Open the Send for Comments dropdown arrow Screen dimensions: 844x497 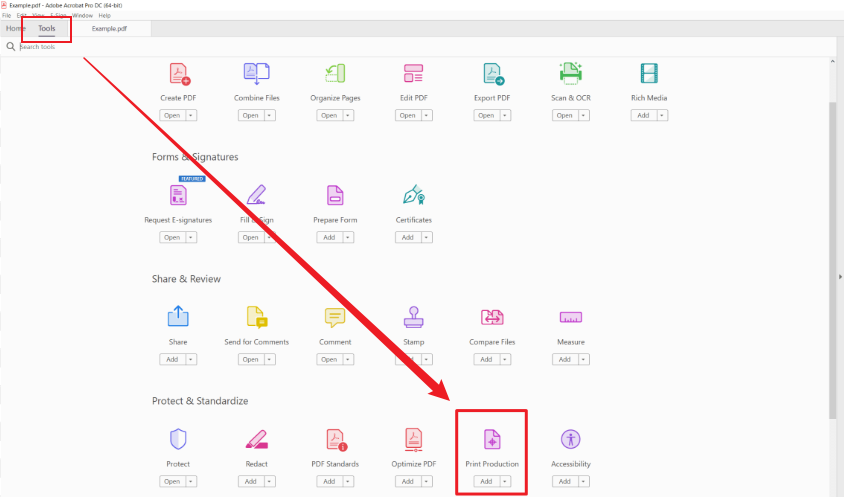[x=269, y=359]
